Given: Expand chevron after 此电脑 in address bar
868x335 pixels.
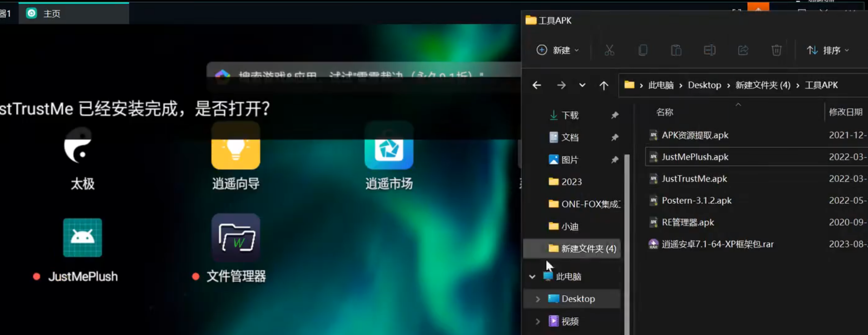Looking at the screenshot, I should click(x=681, y=85).
